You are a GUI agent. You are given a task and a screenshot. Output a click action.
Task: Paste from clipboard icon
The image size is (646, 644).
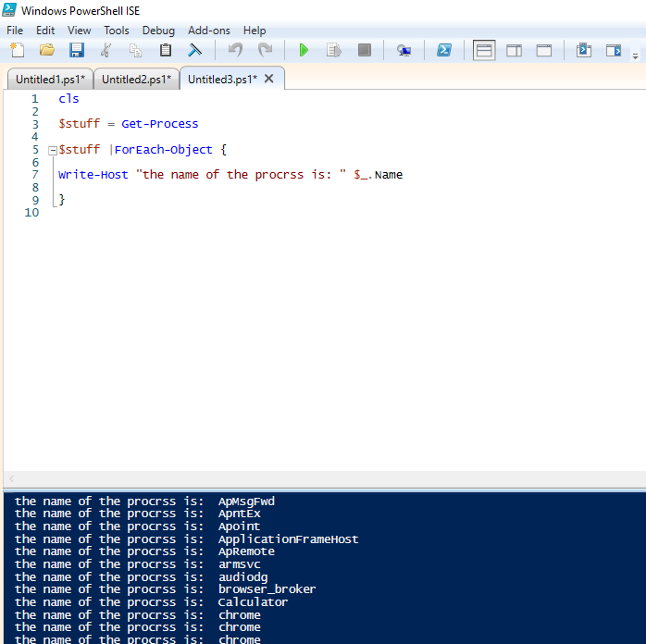(166, 50)
